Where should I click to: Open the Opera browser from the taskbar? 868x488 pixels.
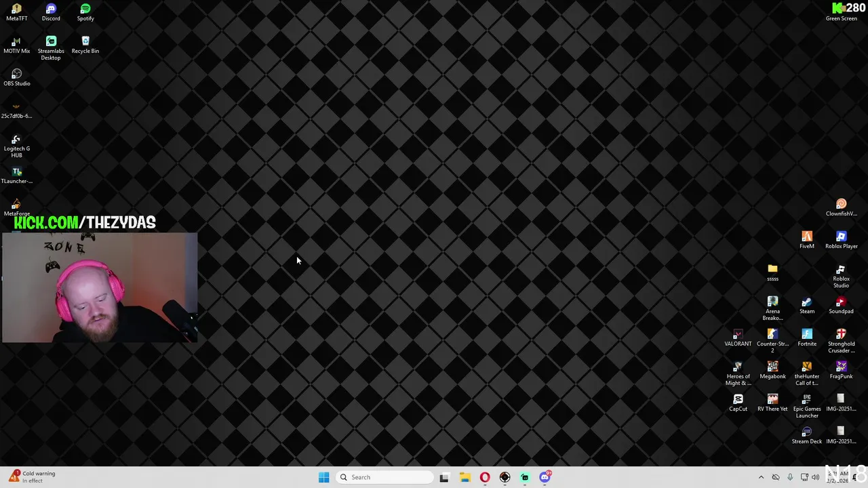click(x=485, y=477)
